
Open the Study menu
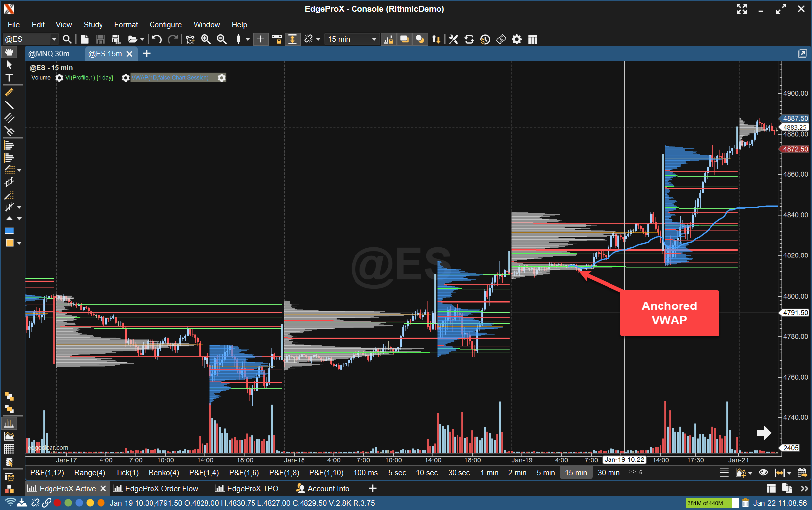tap(93, 25)
